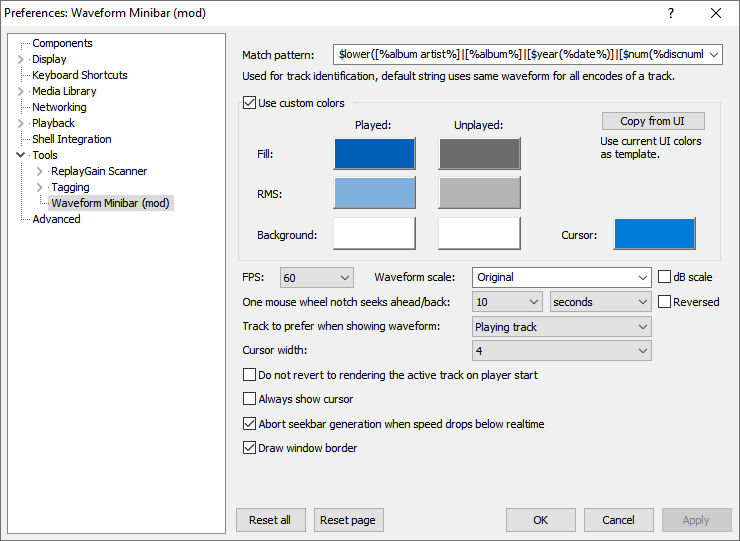Open the FPS dropdown

(317, 277)
